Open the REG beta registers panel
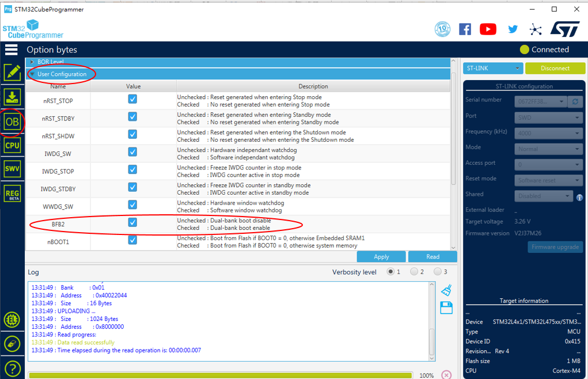Screen dimensions: 588x379 pyautogui.click(x=12, y=194)
